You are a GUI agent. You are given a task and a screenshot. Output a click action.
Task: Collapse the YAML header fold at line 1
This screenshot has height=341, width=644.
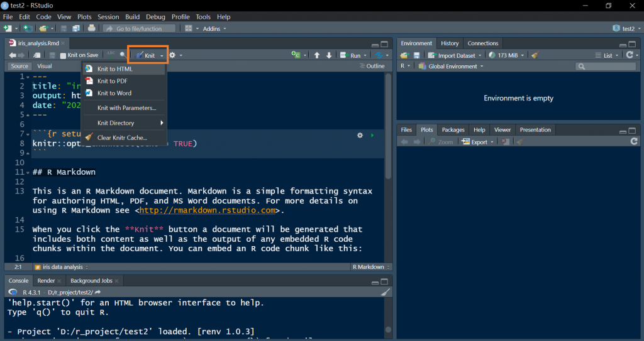(28, 77)
